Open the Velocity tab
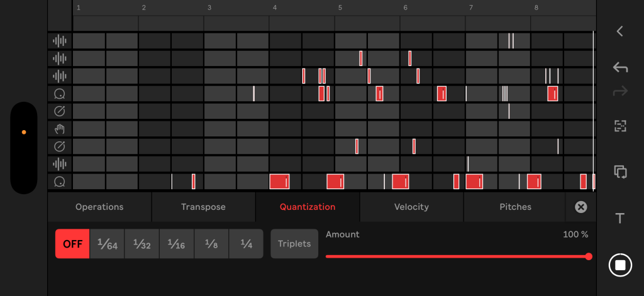Image resolution: width=644 pixels, height=296 pixels. pyautogui.click(x=411, y=207)
